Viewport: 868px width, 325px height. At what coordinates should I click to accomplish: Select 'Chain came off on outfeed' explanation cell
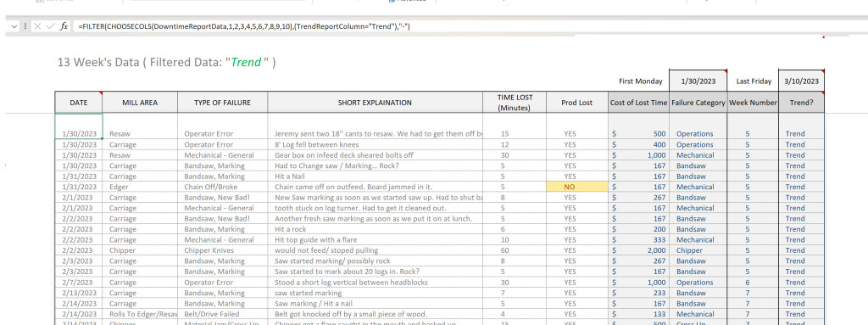(x=375, y=187)
